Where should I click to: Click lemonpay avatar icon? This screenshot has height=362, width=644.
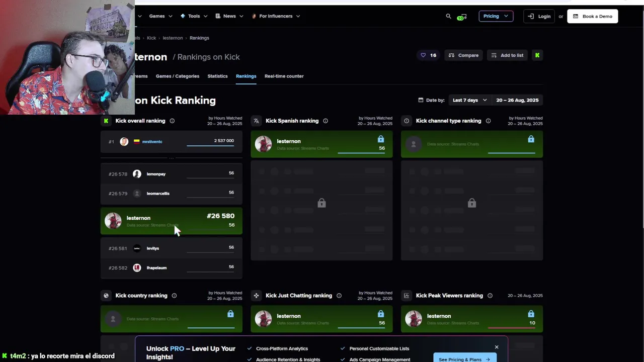pos(137,174)
